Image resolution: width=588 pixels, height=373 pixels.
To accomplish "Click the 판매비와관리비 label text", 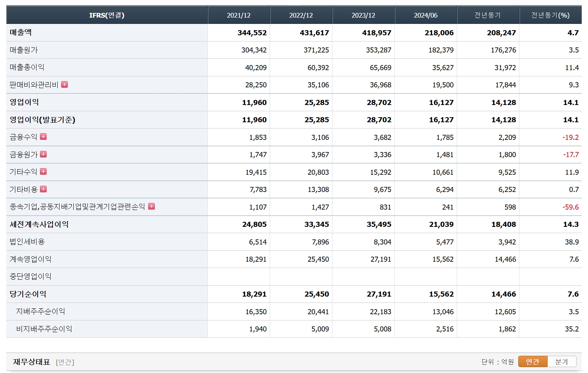I will (34, 85).
